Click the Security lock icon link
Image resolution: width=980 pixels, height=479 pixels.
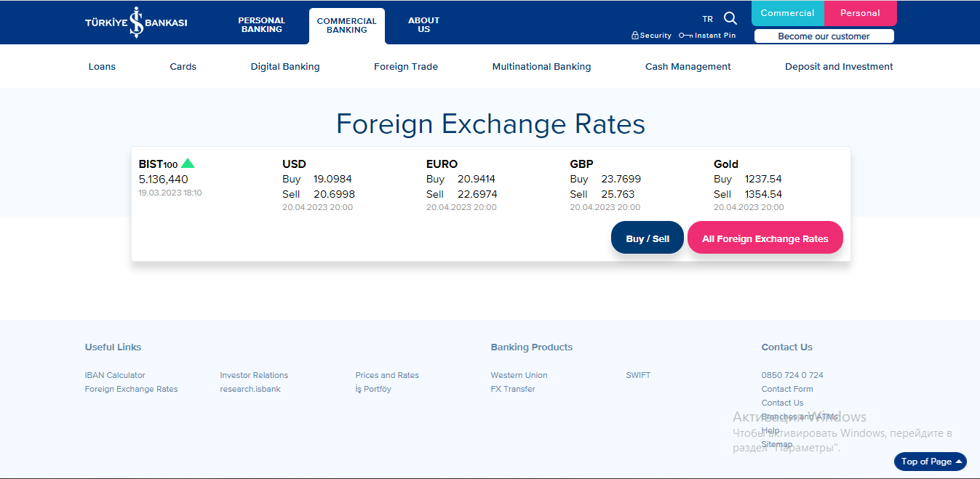(x=635, y=36)
